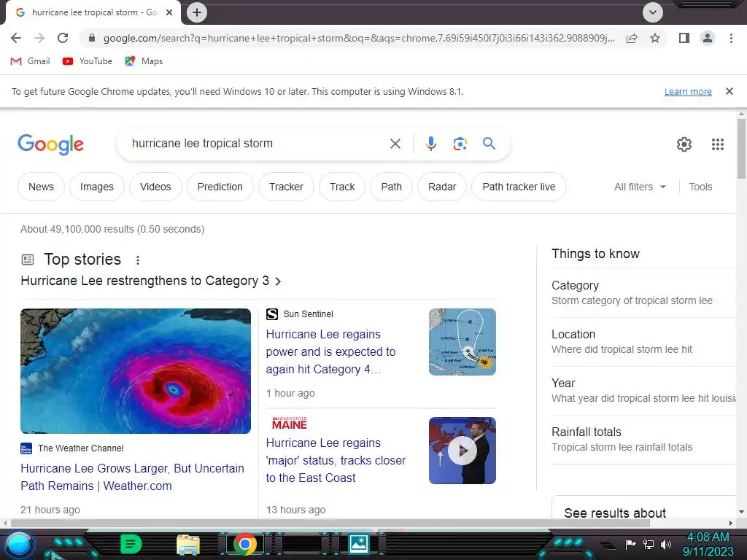747x560 pixels.
Task: Switch to the Images filter
Action: [x=97, y=187]
